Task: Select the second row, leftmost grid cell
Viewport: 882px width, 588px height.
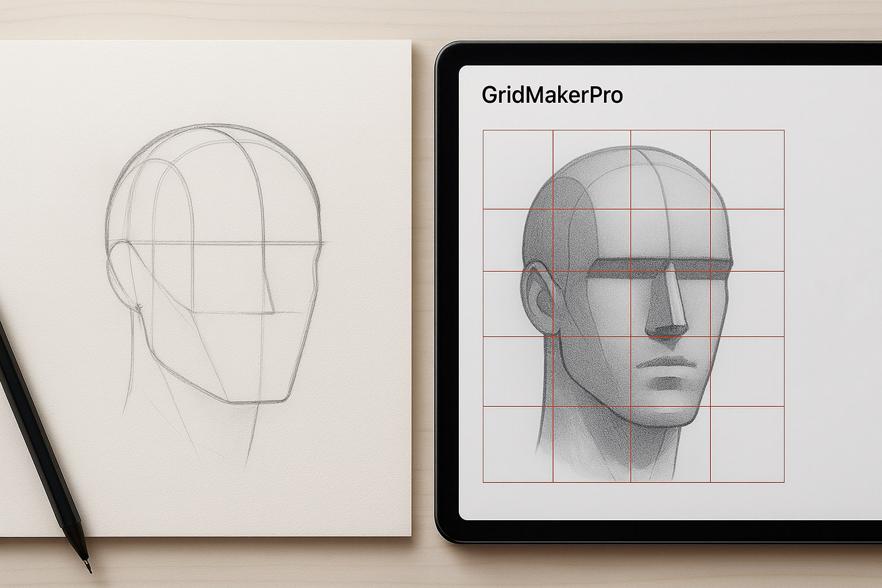Action: pos(518,240)
